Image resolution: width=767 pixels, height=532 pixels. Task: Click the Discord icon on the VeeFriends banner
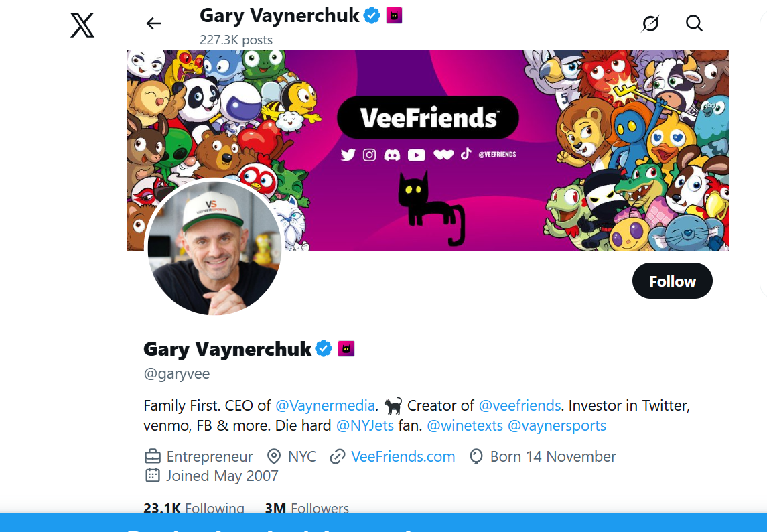[393, 154]
